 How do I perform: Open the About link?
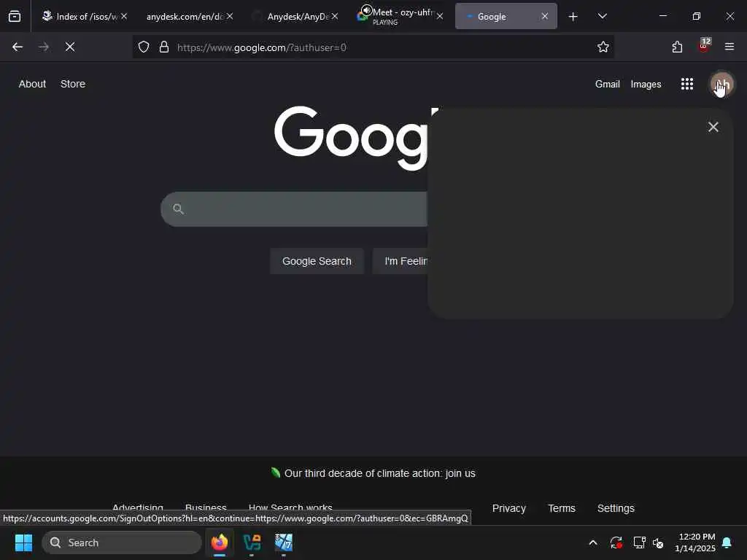point(32,84)
